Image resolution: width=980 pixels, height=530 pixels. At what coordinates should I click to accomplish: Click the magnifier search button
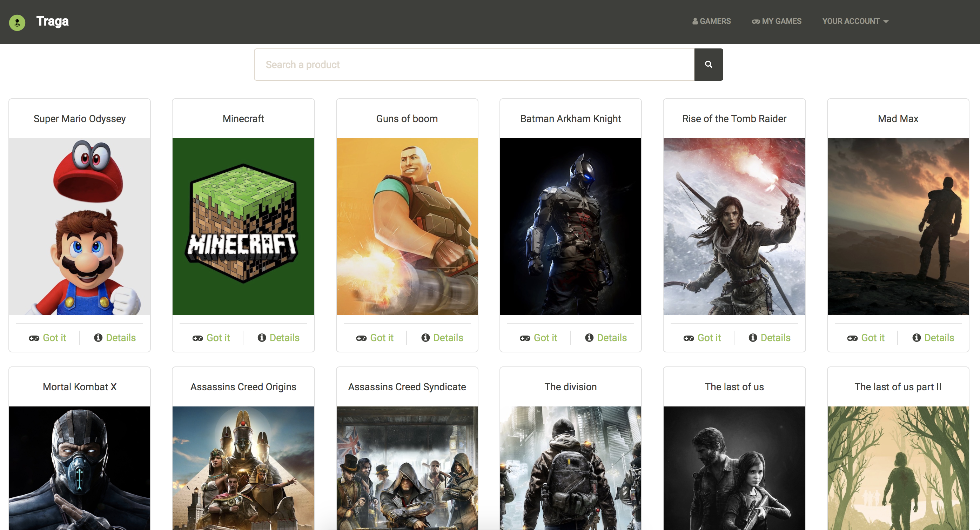[x=708, y=64]
